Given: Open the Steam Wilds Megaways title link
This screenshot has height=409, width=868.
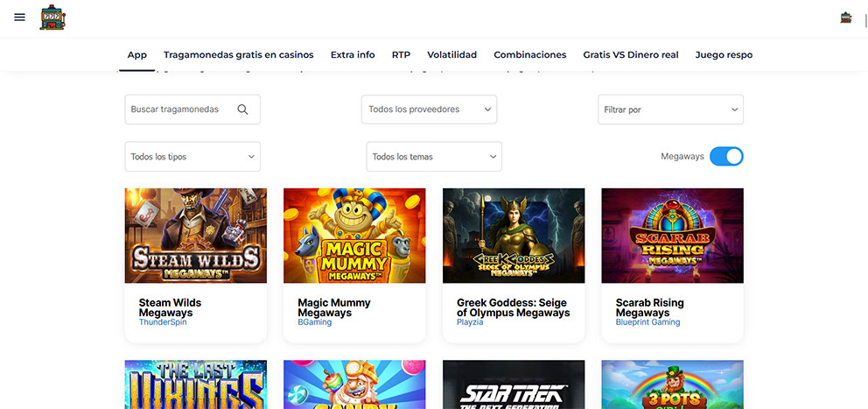Looking at the screenshot, I should coord(170,307).
